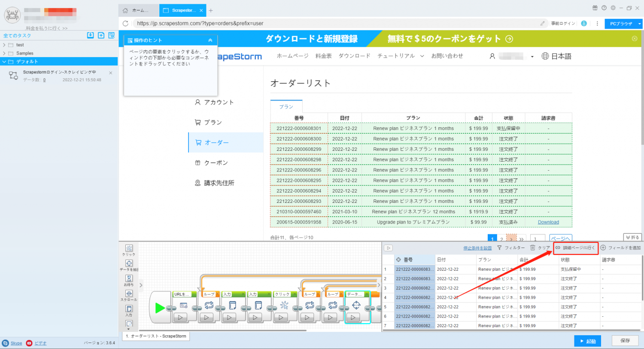Viewport: 644px width, 349px height.
Task: Collapse the 操作のヒント panel
Action: pyautogui.click(x=210, y=40)
